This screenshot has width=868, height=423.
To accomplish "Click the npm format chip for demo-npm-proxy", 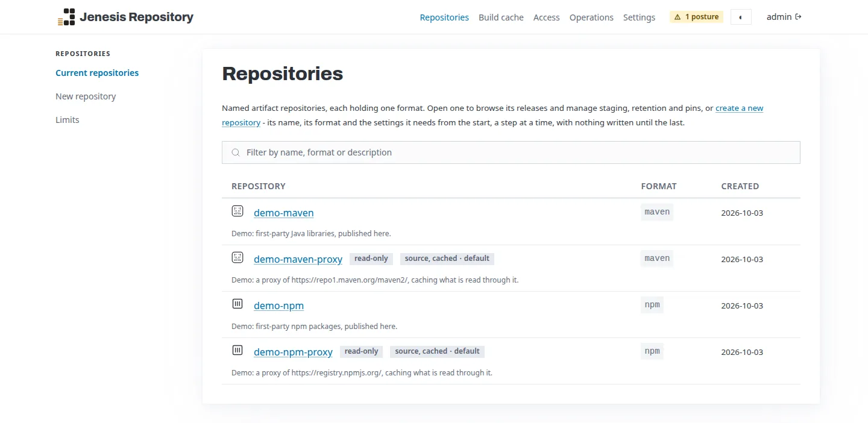I will (652, 351).
